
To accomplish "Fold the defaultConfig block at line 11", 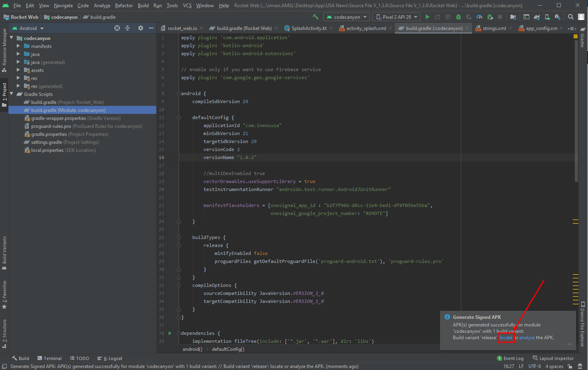I will (x=179, y=117).
